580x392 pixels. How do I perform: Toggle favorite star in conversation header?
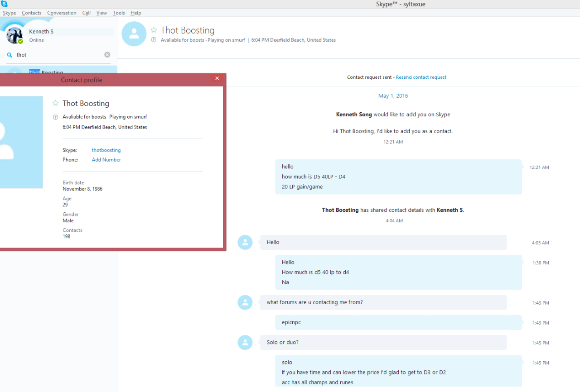(x=154, y=30)
